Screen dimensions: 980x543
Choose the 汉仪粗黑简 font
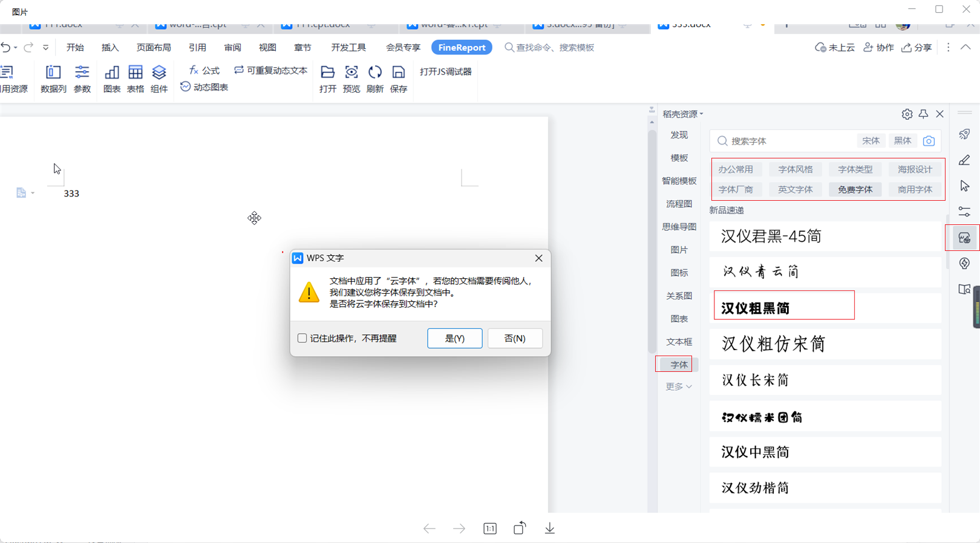coord(825,308)
